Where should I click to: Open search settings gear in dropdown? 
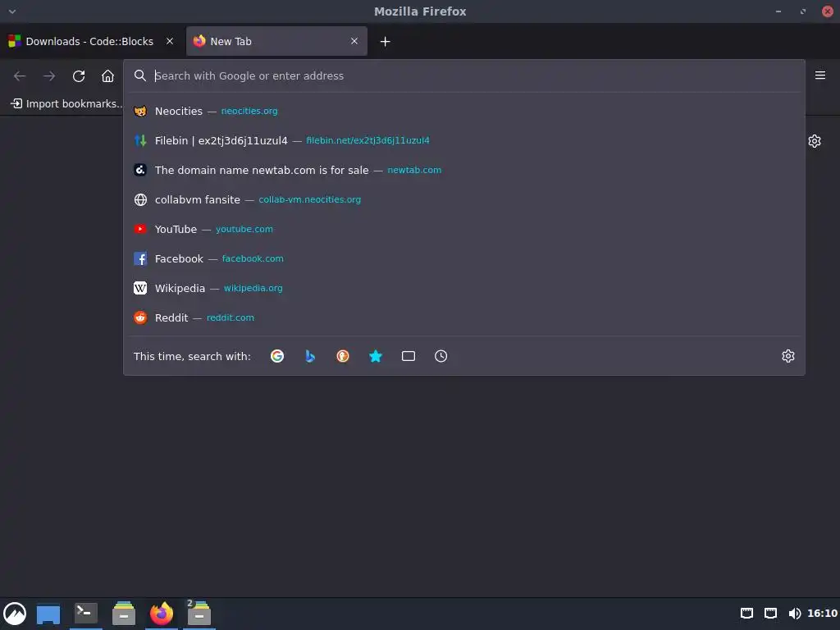tap(788, 356)
